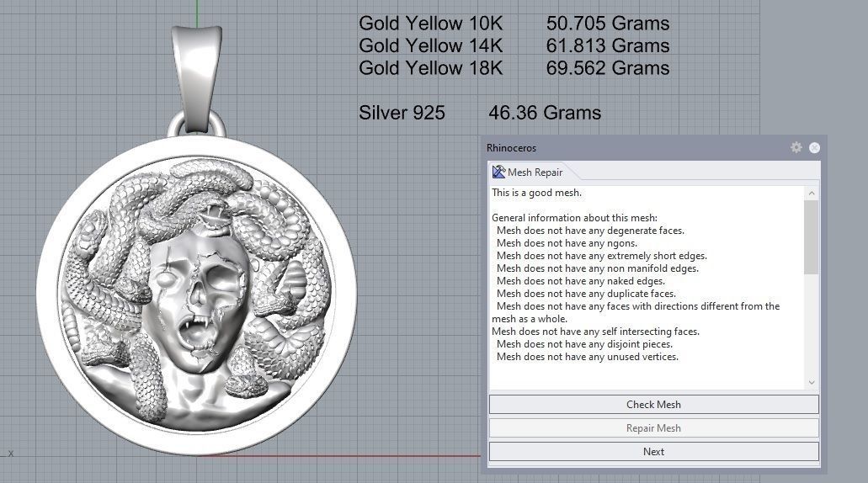Click the 'Silver 925' text label
The image size is (868, 483).
coord(402,113)
